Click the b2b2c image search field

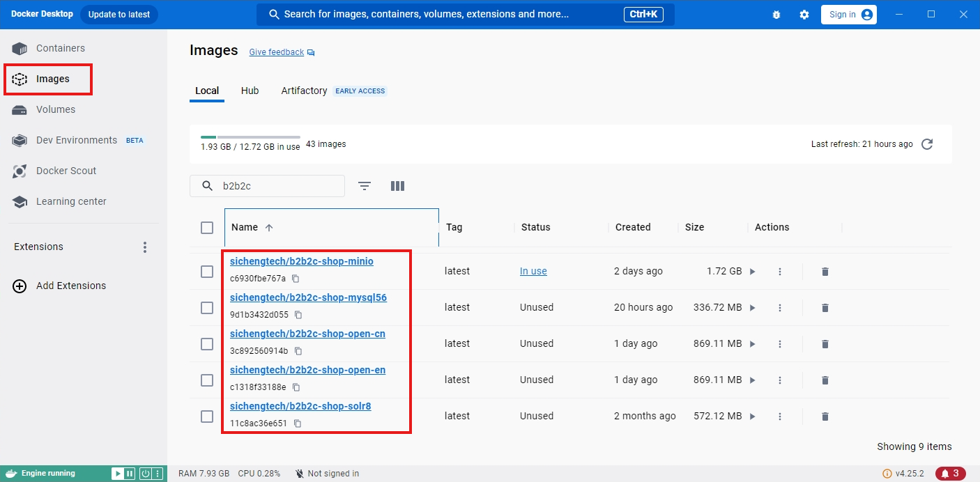pos(267,186)
